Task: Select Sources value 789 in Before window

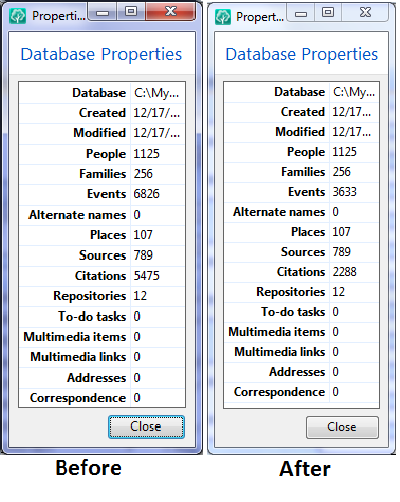Action: [x=143, y=255]
